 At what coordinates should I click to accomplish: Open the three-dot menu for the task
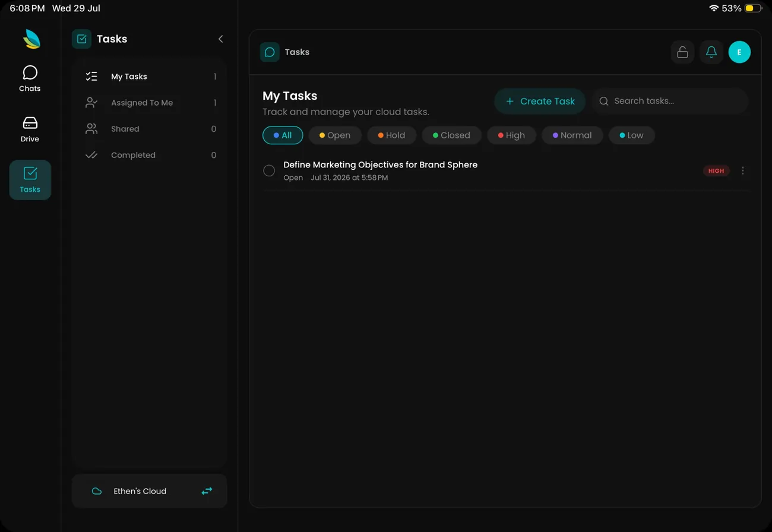click(x=742, y=170)
